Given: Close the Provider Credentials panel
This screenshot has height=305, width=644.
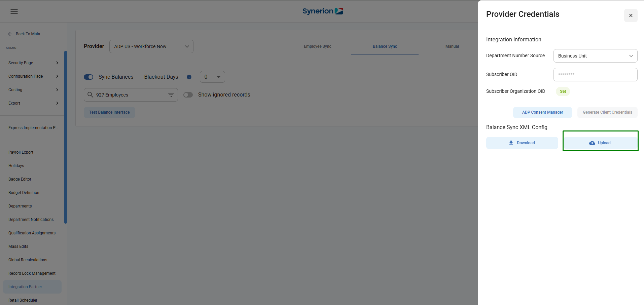Looking at the screenshot, I should [x=631, y=15].
